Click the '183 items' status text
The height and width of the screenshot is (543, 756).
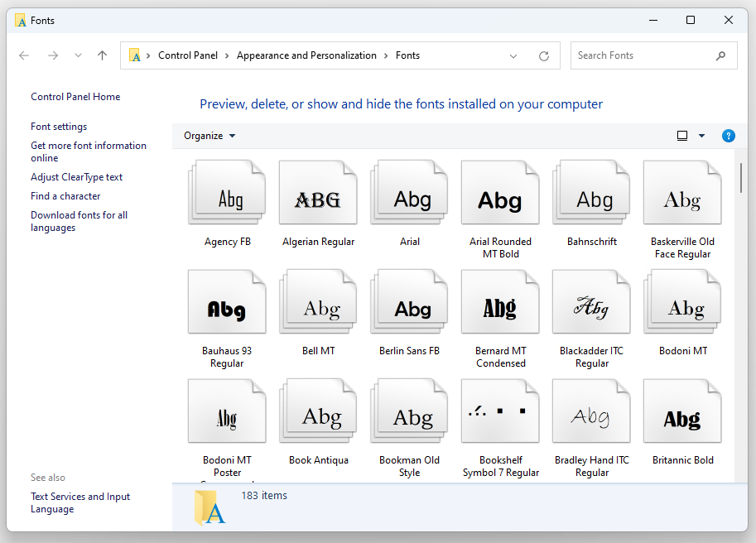click(x=264, y=495)
